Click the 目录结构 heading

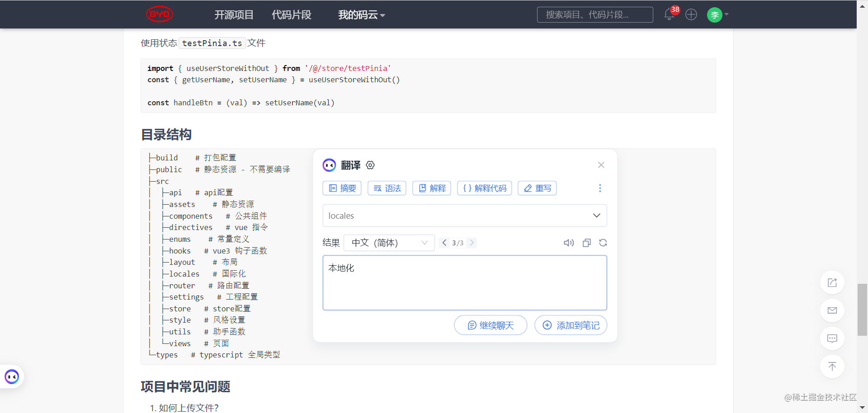pos(166,135)
